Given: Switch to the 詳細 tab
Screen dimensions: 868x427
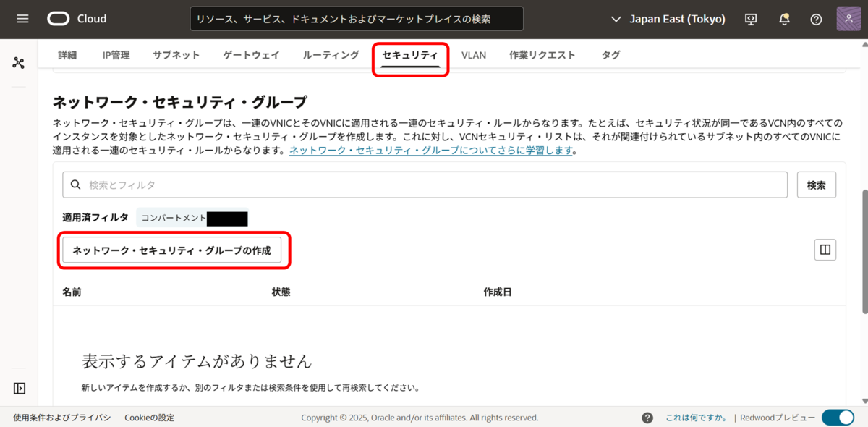Looking at the screenshot, I should click(67, 55).
